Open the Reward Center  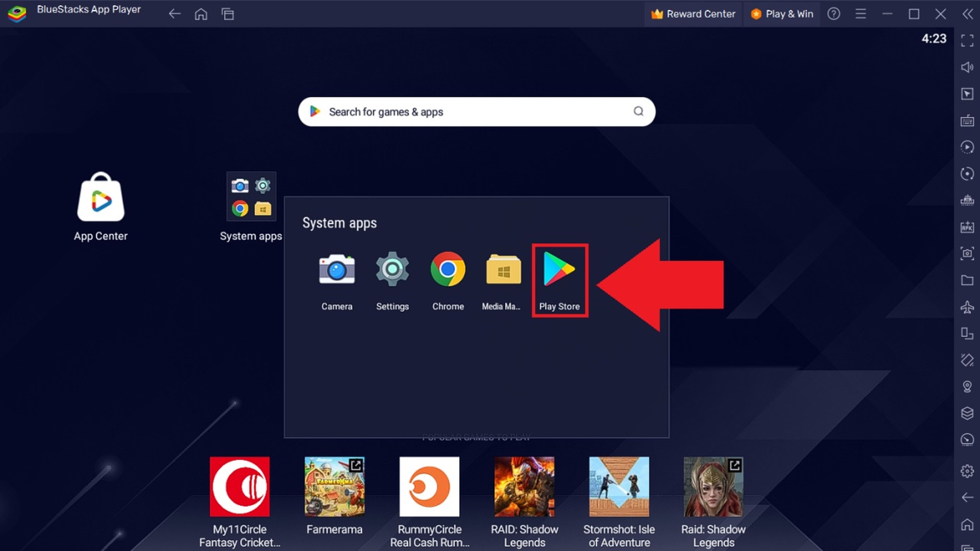693,14
